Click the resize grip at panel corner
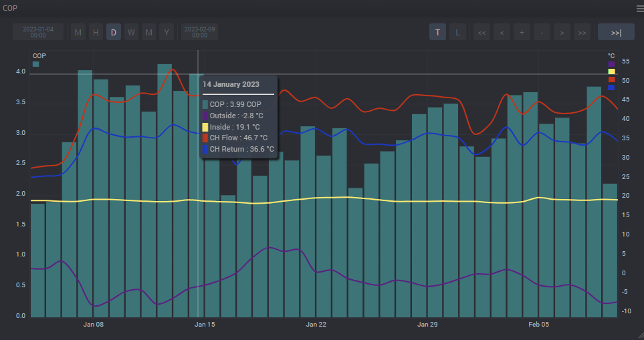The image size is (644, 340). [640, 336]
